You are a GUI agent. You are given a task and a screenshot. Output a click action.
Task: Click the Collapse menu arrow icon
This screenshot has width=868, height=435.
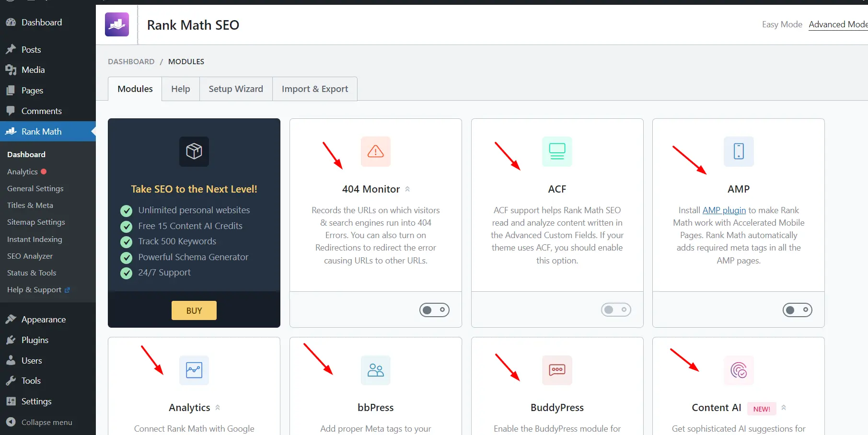pos(11,422)
